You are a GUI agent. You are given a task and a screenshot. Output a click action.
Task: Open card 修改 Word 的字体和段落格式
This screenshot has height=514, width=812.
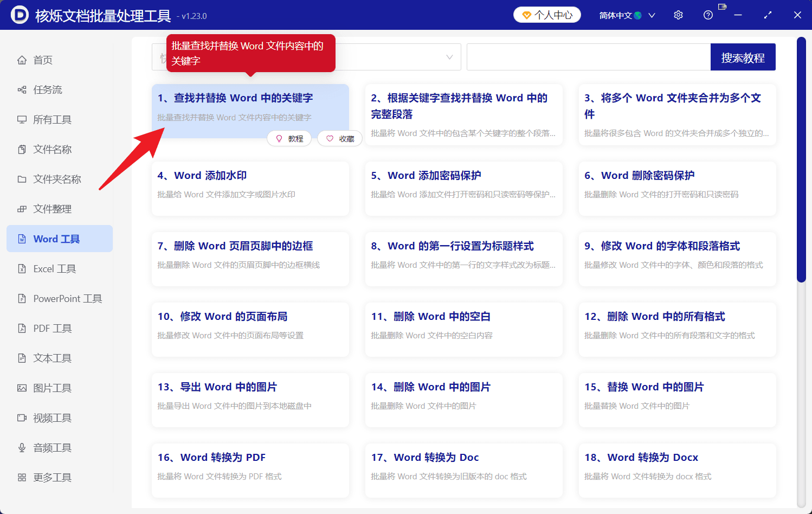point(678,259)
